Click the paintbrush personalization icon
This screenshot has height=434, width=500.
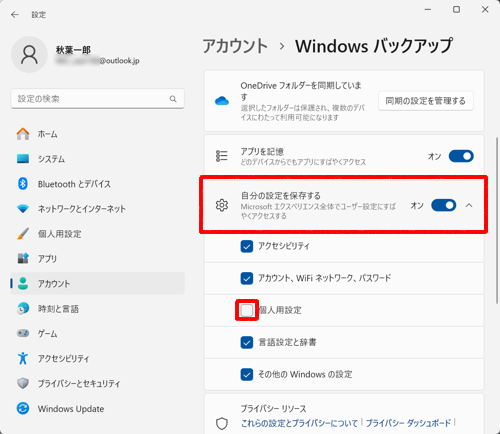23,234
